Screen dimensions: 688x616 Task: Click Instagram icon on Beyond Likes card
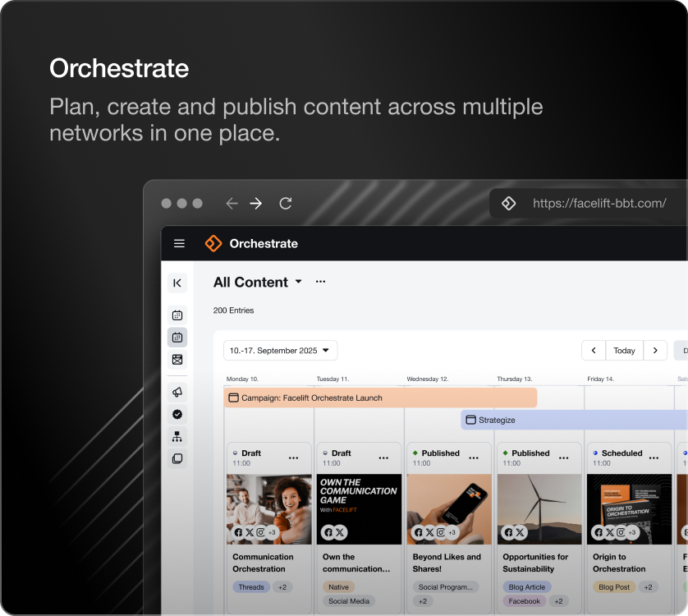click(x=441, y=532)
